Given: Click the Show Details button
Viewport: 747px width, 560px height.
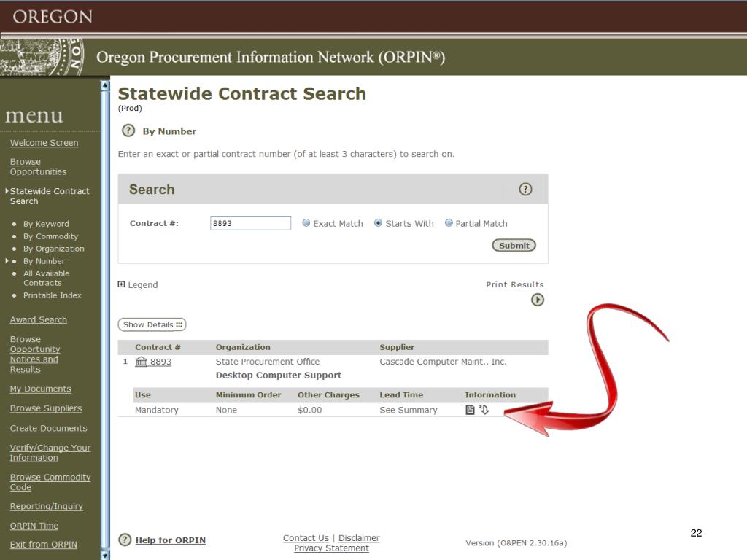Looking at the screenshot, I should (152, 324).
